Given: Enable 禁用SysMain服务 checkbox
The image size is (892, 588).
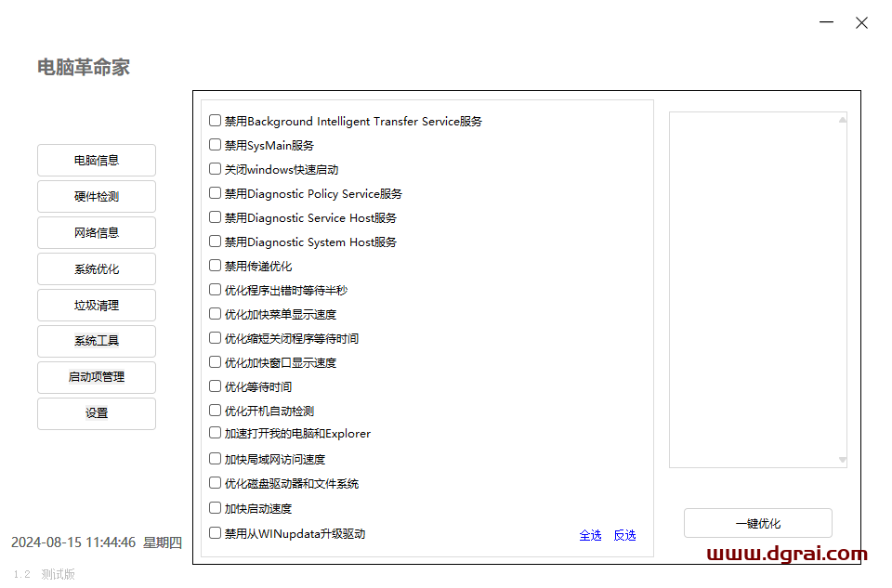Looking at the screenshot, I should pos(216,145).
